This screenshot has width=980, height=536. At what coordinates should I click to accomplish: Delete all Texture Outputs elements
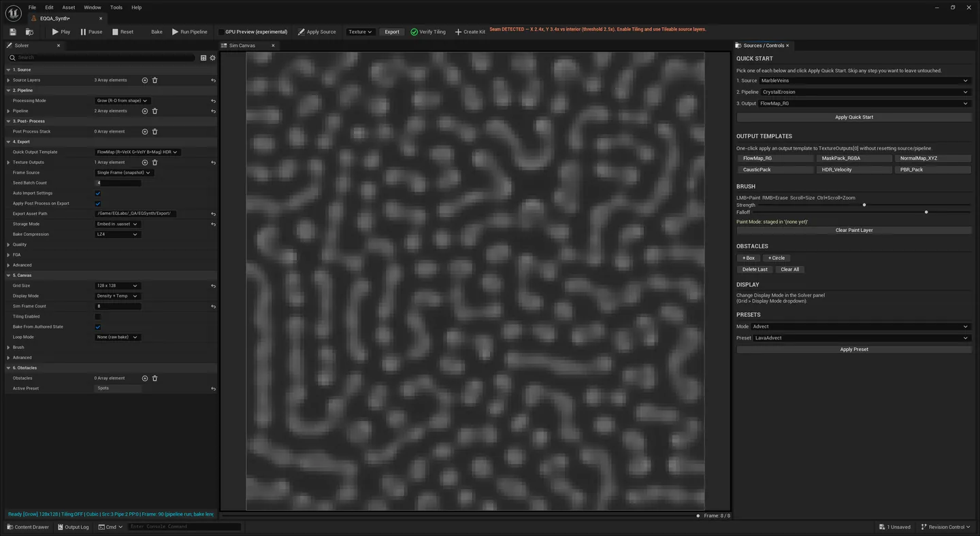click(x=154, y=163)
